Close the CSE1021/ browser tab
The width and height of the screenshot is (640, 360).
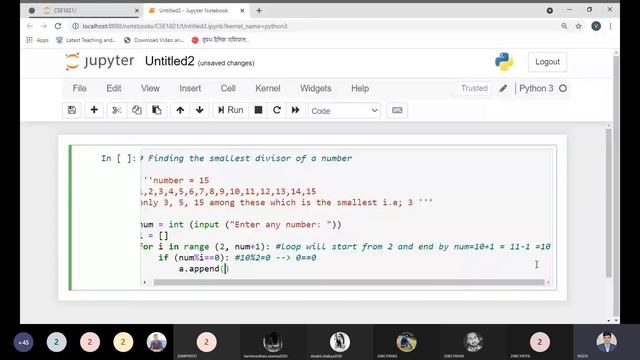point(136,11)
